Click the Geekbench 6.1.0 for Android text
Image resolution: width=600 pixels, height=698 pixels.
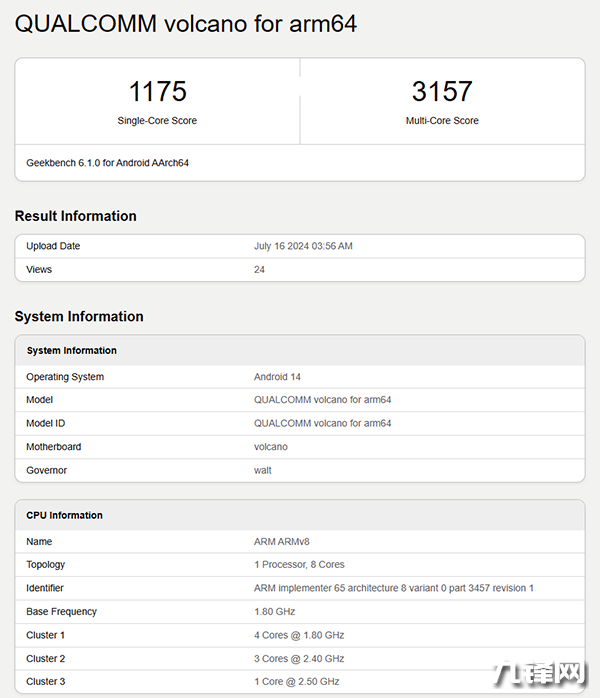click(x=107, y=162)
